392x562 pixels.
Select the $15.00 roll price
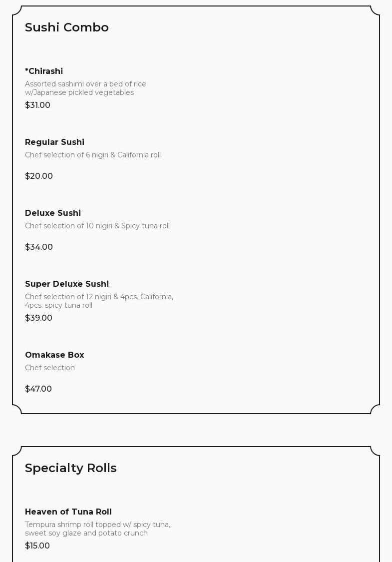pyautogui.click(x=37, y=546)
